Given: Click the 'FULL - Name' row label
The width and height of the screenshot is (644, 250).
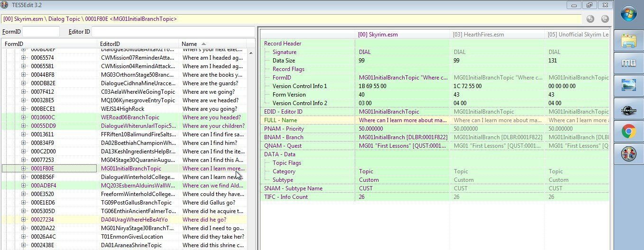Looking at the screenshot, I should pyautogui.click(x=280, y=120).
